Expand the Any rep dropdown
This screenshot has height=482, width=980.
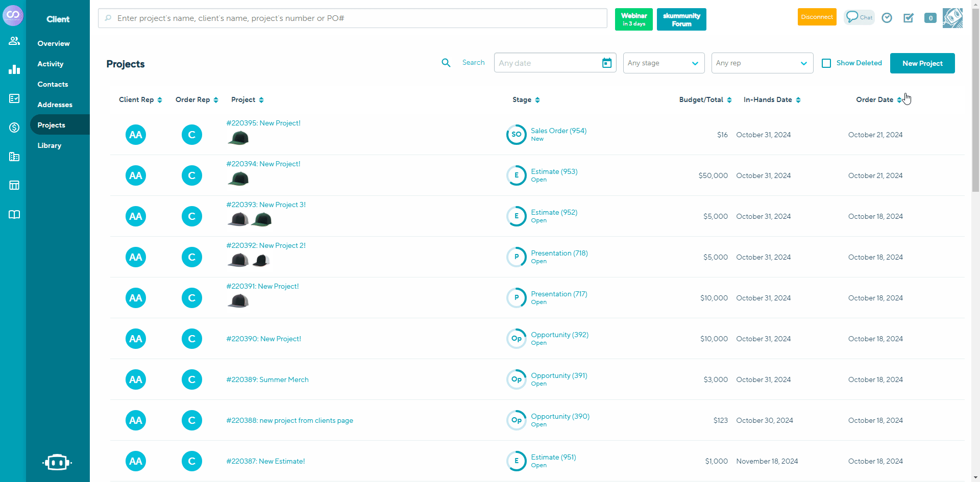pyautogui.click(x=762, y=63)
